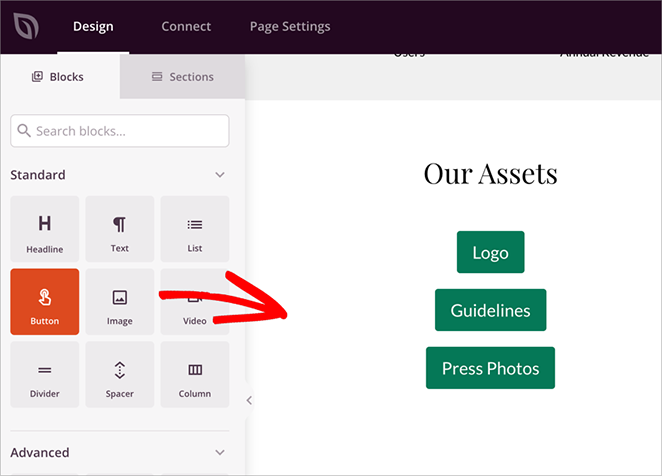Choose the List block
Image resolution: width=662 pixels, height=476 pixels.
click(x=195, y=229)
